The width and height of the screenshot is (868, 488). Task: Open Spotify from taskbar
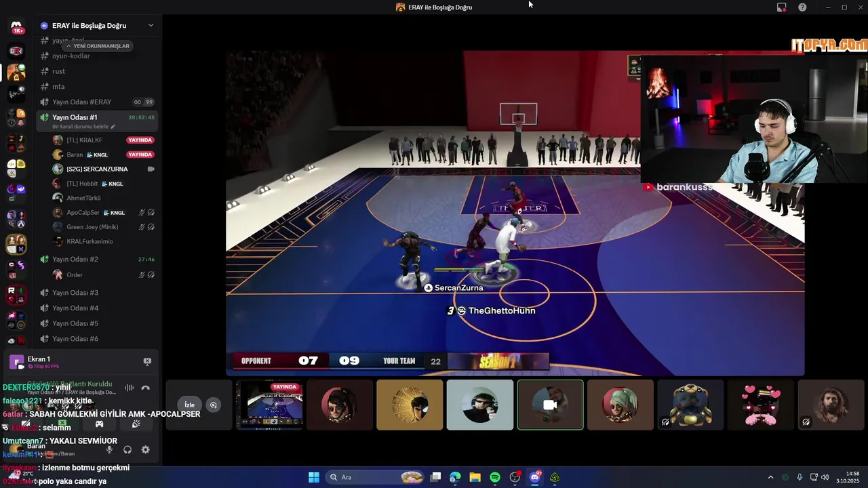click(495, 477)
